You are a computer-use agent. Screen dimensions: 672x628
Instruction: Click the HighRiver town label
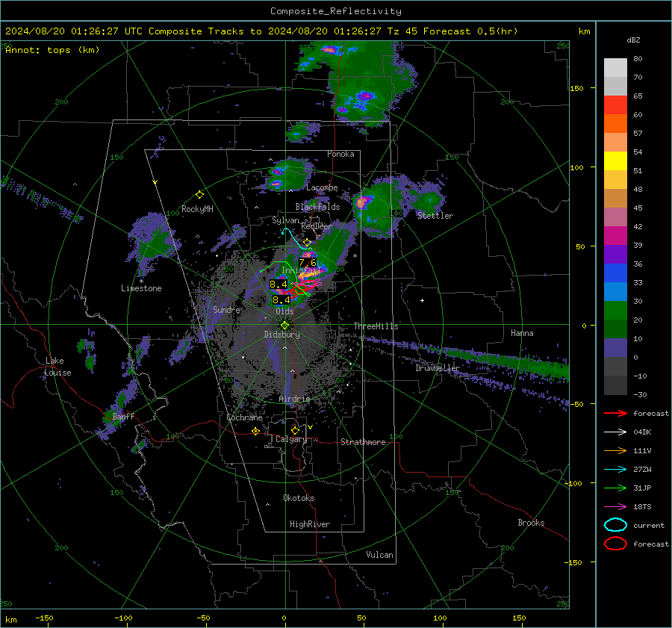click(310, 524)
